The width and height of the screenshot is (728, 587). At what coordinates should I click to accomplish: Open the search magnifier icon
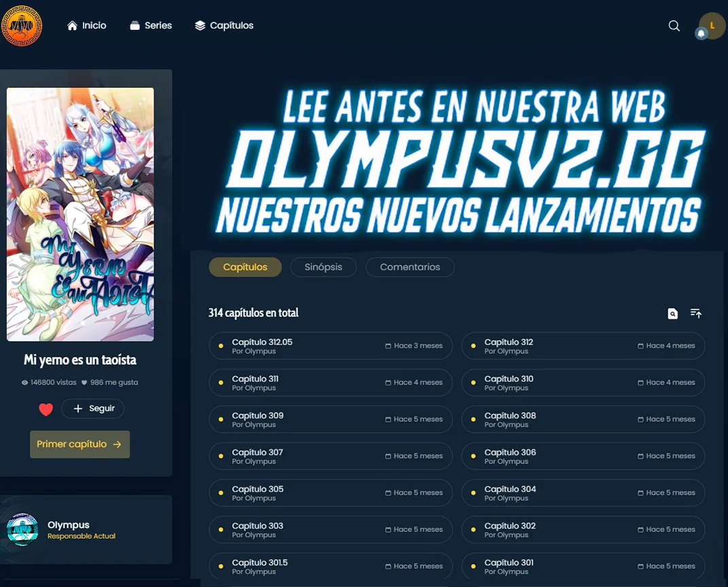(x=674, y=26)
